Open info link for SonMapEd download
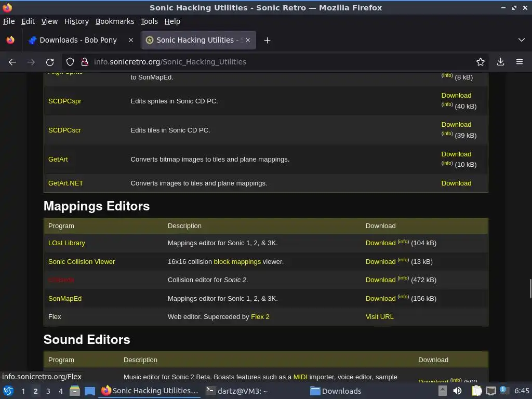This screenshot has width=532, height=399. pyautogui.click(x=403, y=297)
